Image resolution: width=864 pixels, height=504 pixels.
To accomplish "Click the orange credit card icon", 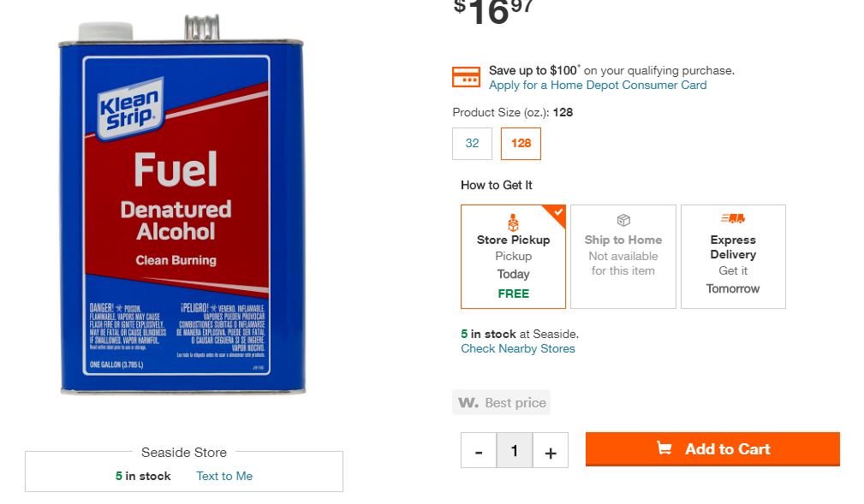I will 466,77.
